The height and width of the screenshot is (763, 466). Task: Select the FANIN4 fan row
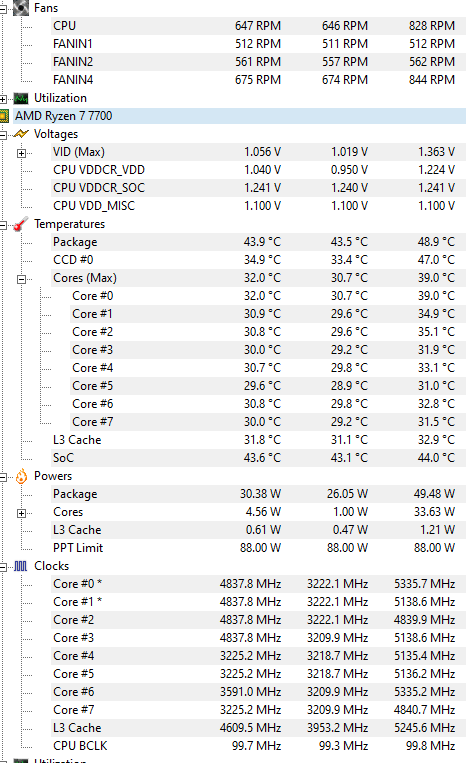[x=258, y=80]
